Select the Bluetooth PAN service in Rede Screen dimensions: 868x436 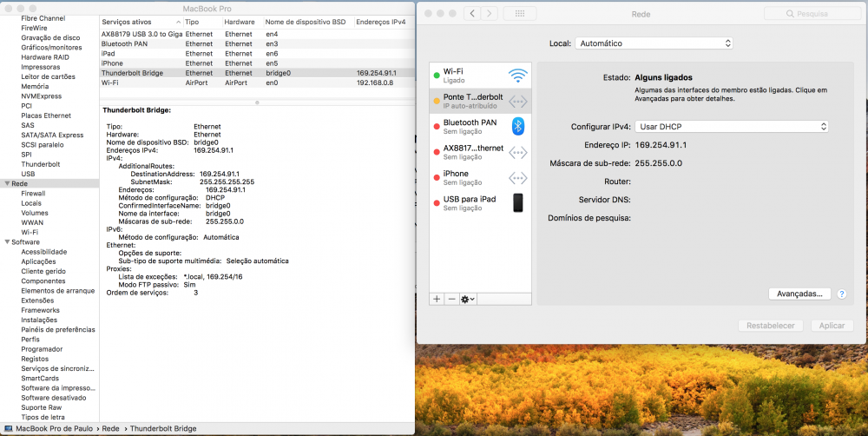pos(480,126)
